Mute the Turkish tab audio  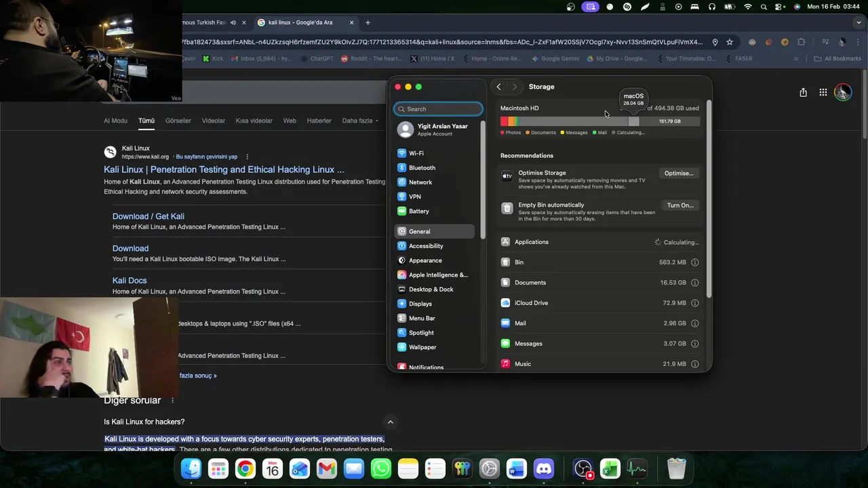(233, 22)
